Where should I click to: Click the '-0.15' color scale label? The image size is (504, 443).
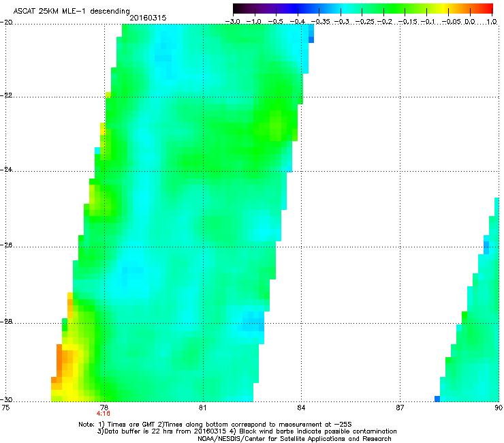coord(407,22)
